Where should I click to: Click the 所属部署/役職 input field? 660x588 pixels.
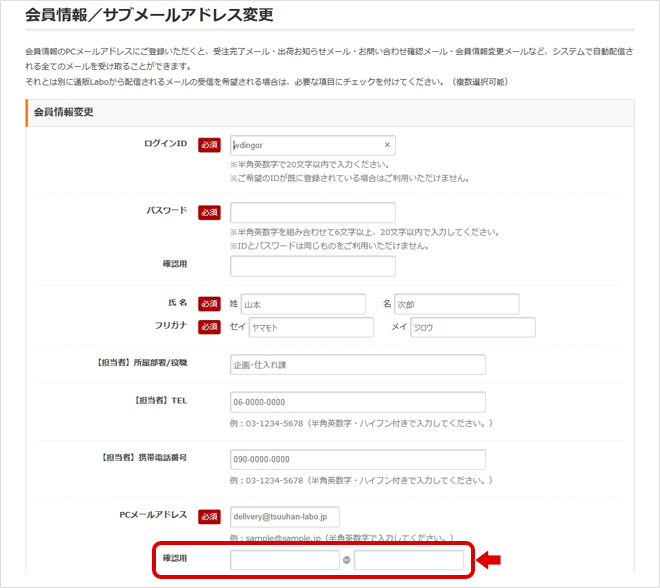coord(357,365)
